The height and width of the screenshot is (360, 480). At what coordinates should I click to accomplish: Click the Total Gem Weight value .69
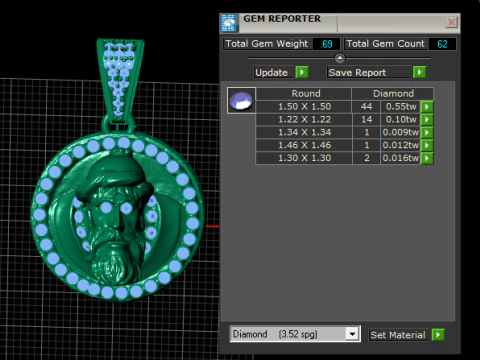point(326,44)
